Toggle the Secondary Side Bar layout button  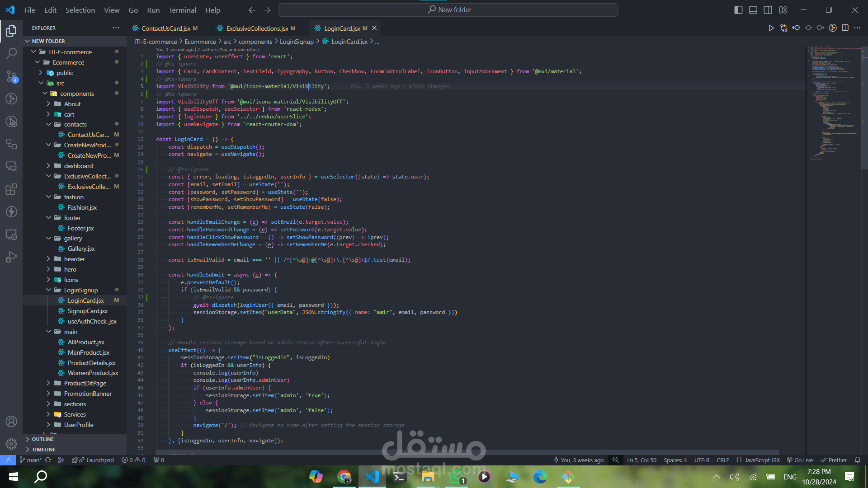point(768,10)
